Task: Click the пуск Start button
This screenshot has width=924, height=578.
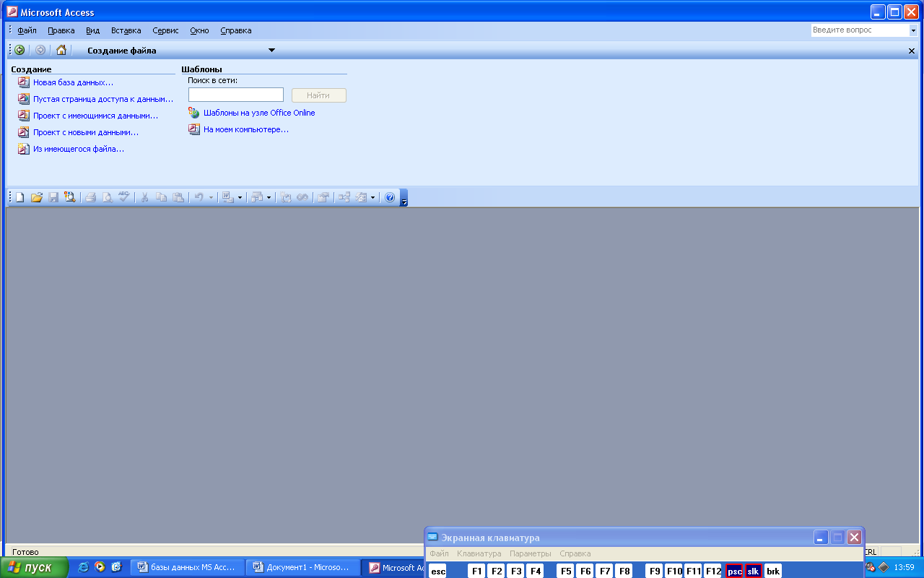Action: tap(34, 567)
